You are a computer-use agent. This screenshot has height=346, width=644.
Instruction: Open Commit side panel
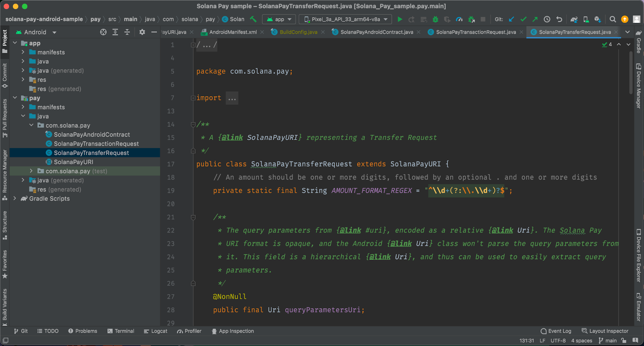5,75
